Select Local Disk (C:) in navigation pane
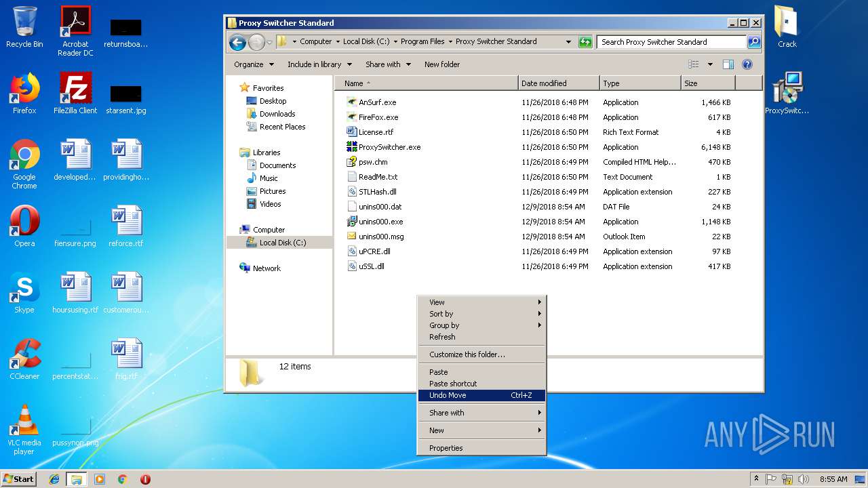Viewport: 868px width, 488px height. (x=283, y=243)
